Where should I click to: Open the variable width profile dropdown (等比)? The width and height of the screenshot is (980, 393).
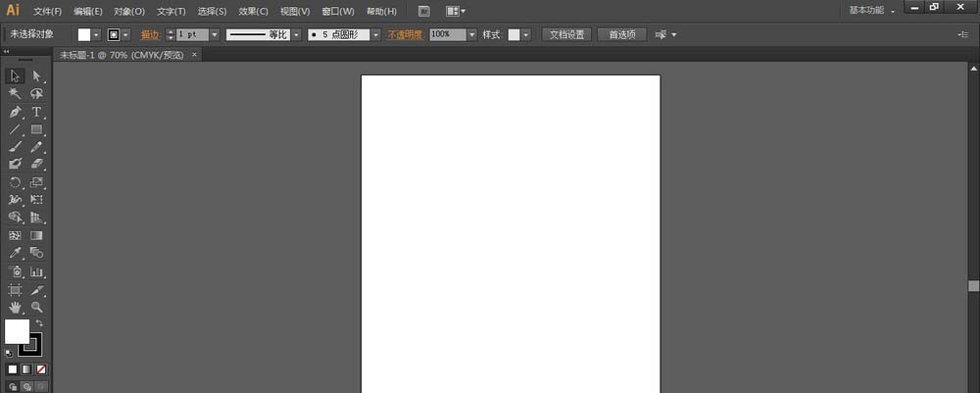(296, 35)
